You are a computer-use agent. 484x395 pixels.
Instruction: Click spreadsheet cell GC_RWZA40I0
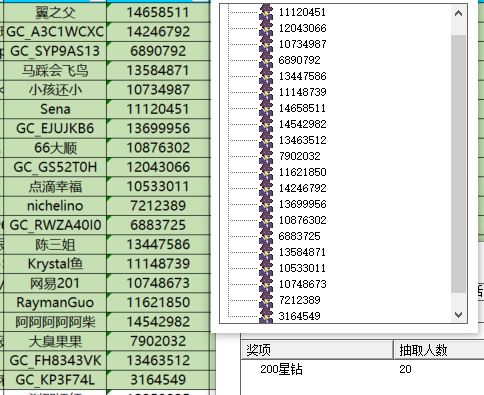55,225
